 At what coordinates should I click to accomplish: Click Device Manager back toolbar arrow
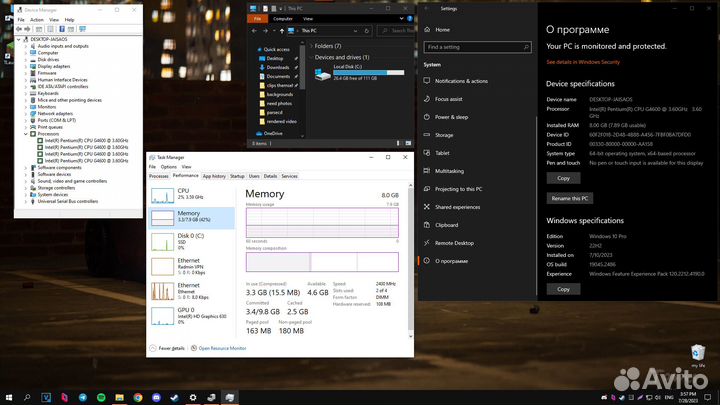coord(19,29)
